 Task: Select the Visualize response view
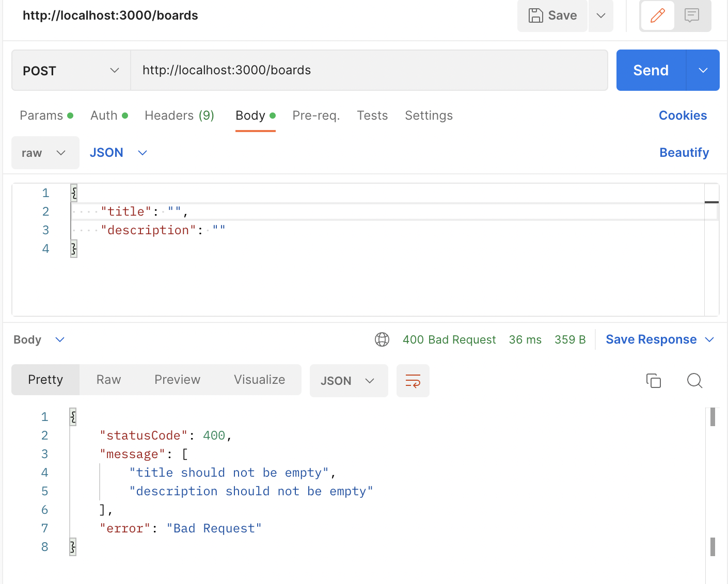(x=259, y=380)
